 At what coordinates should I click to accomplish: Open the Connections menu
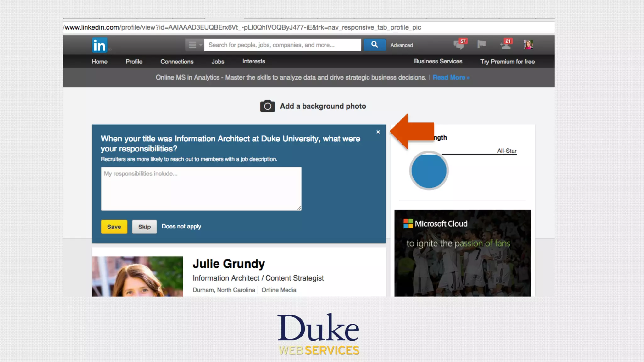177,62
